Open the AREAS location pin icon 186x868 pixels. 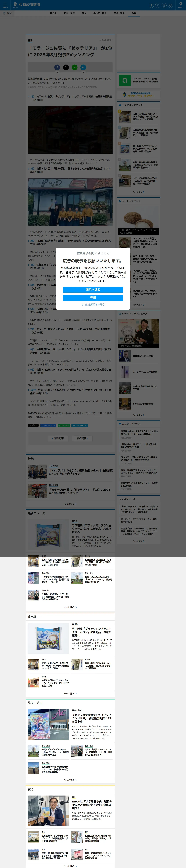[181, 5]
